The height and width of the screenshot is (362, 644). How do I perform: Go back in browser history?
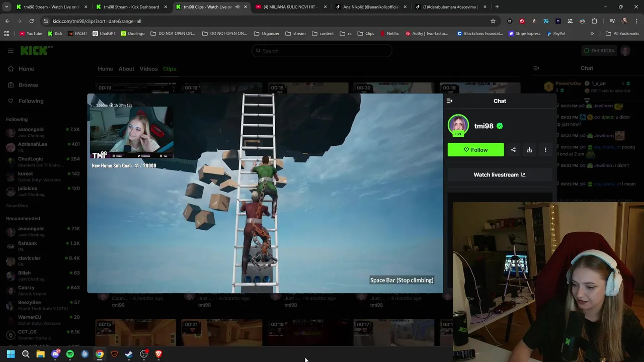[7, 21]
